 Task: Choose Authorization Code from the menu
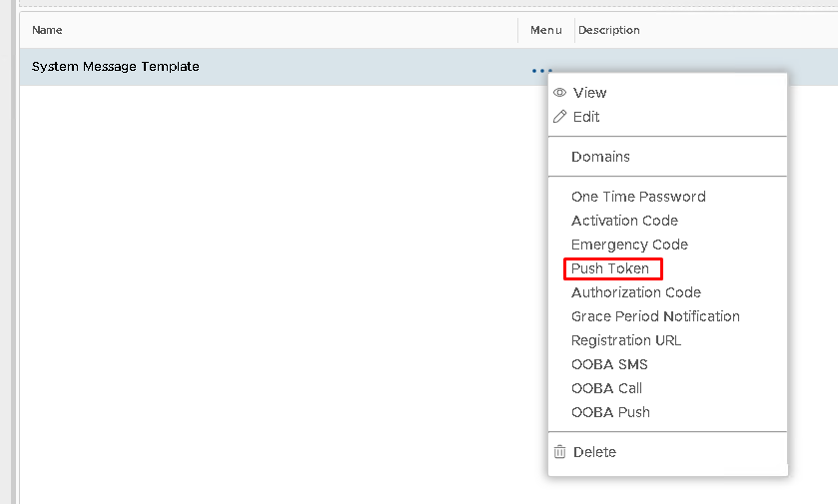[x=635, y=292]
